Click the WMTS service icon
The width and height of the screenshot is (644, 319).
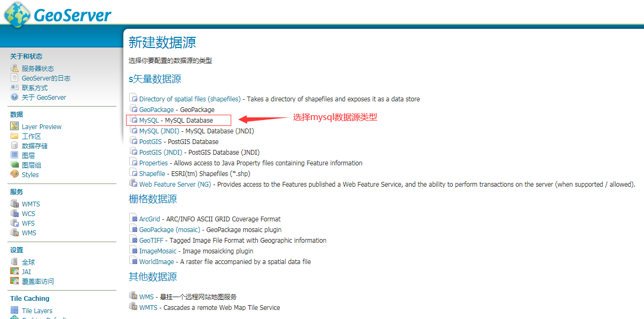pyautogui.click(x=14, y=204)
